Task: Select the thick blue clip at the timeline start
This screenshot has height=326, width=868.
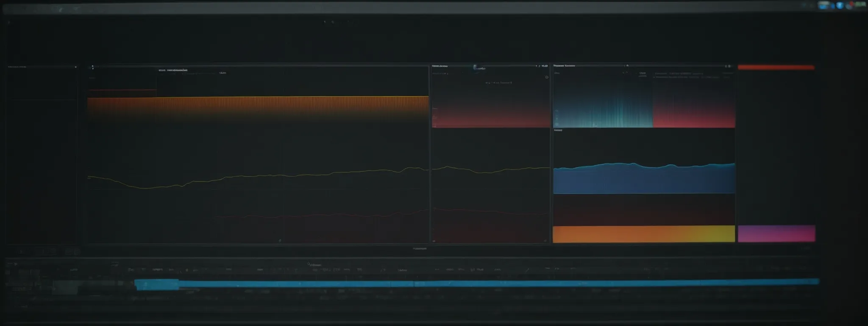Action: 157,284
